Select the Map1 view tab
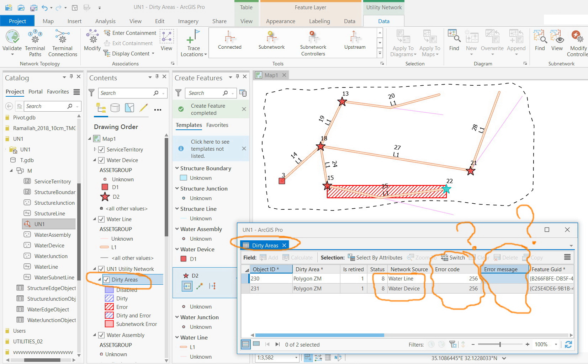588x364 pixels. coord(271,75)
